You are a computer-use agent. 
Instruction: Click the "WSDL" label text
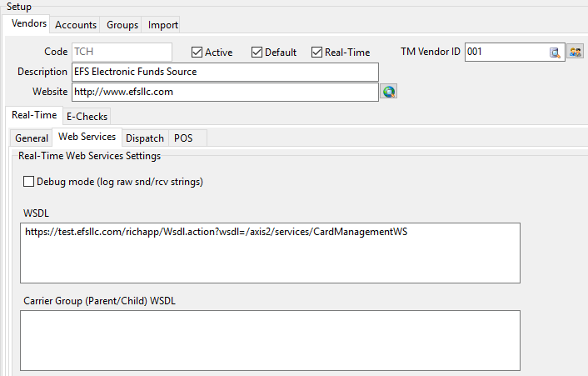(x=36, y=213)
